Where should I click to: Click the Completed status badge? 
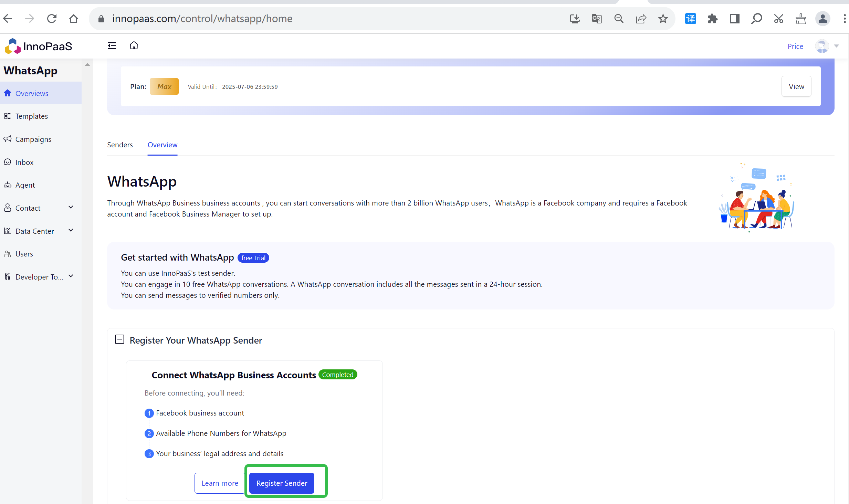[338, 375]
